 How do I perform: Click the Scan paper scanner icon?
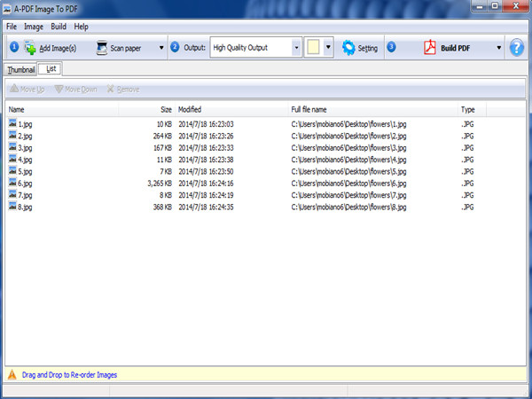tap(102, 48)
